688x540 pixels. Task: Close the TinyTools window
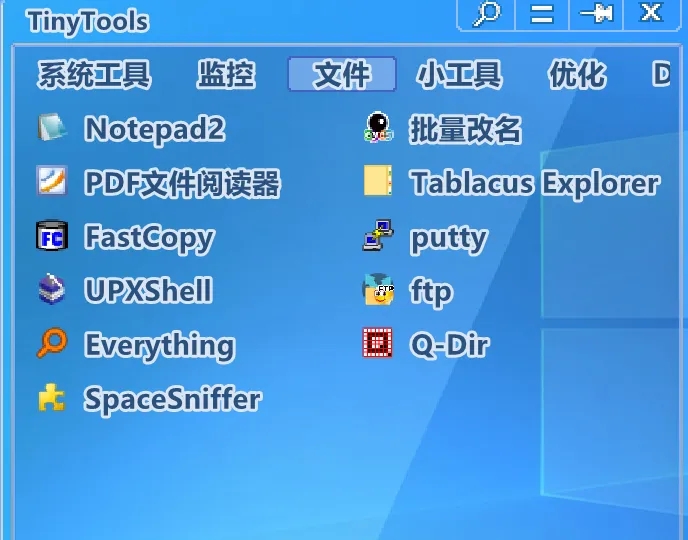click(x=651, y=14)
